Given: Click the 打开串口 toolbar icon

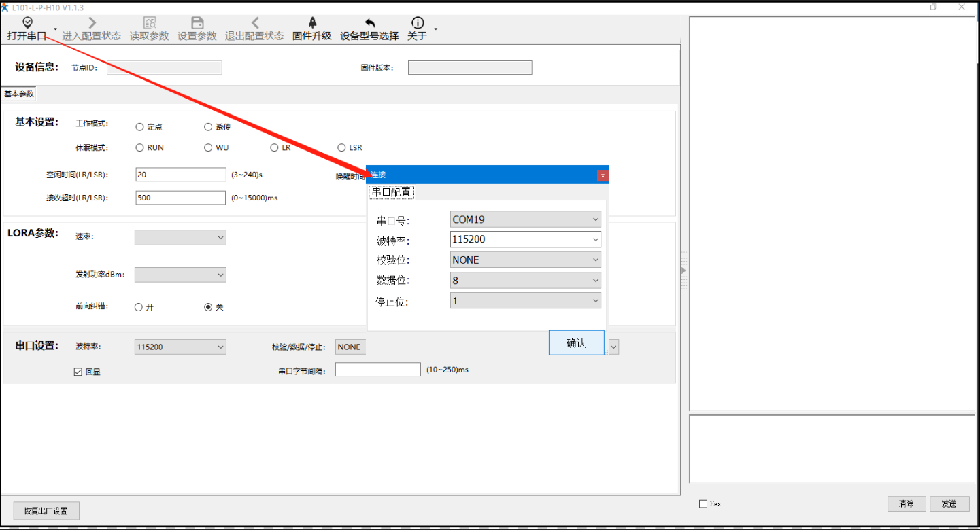Looking at the screenshot, I should [27, 23].
